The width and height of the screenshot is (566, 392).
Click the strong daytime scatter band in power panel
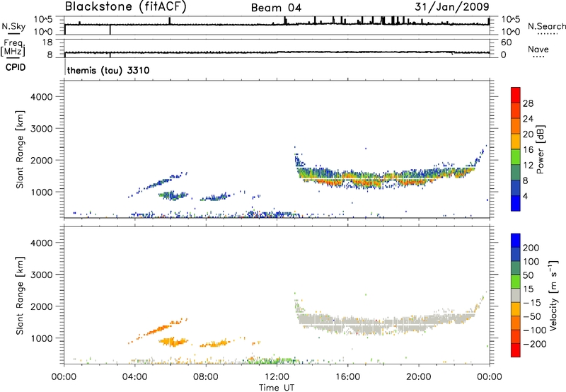(x=386, y=177)
